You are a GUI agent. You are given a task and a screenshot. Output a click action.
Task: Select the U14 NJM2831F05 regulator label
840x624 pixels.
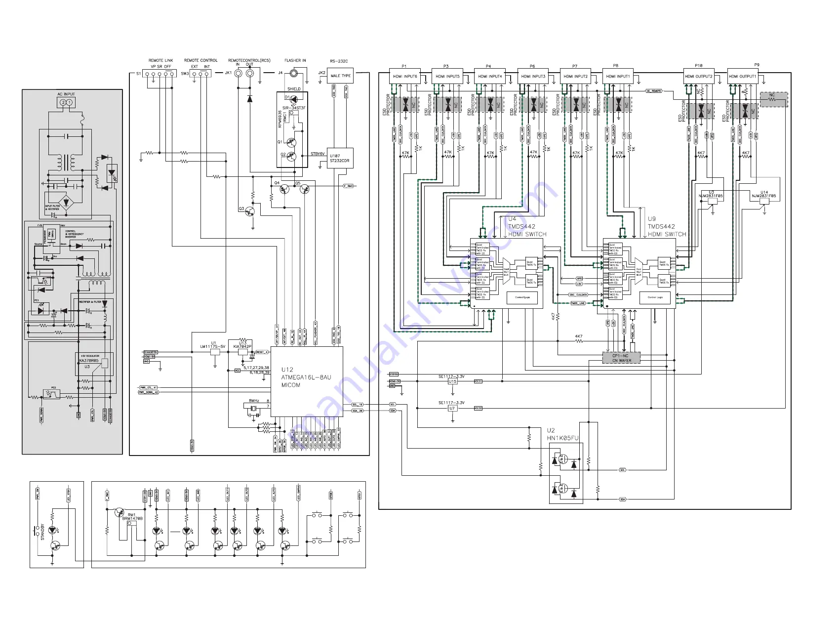[764, 194]
